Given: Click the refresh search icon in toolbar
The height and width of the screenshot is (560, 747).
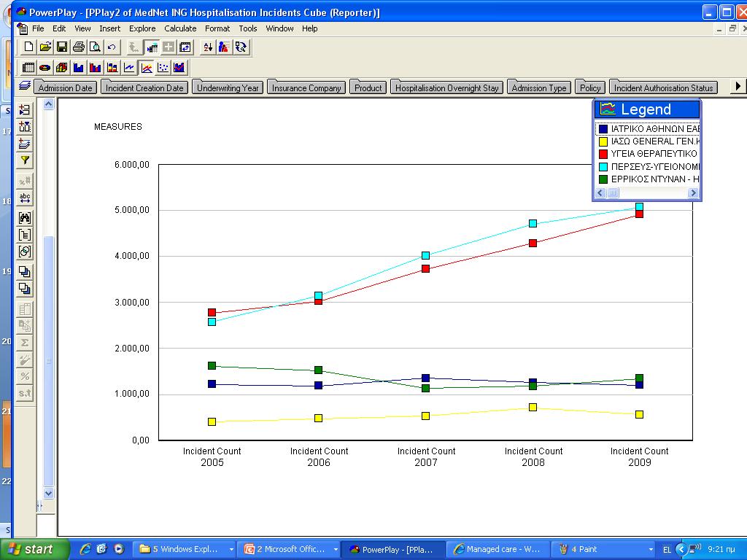Looking at the screenshot, I should (x=241, y=47).
